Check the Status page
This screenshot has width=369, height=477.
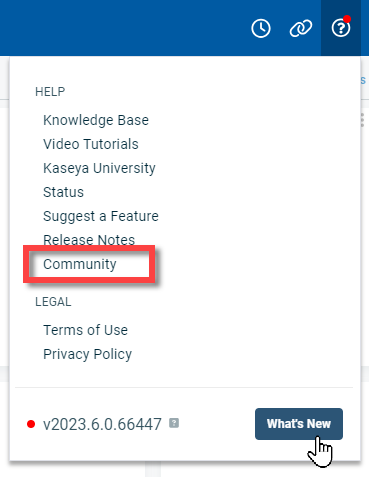pos(63,192)
